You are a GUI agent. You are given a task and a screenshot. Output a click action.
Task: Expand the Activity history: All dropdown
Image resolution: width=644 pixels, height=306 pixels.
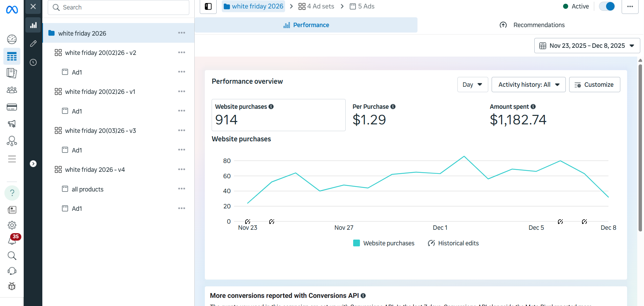(528, 85)
